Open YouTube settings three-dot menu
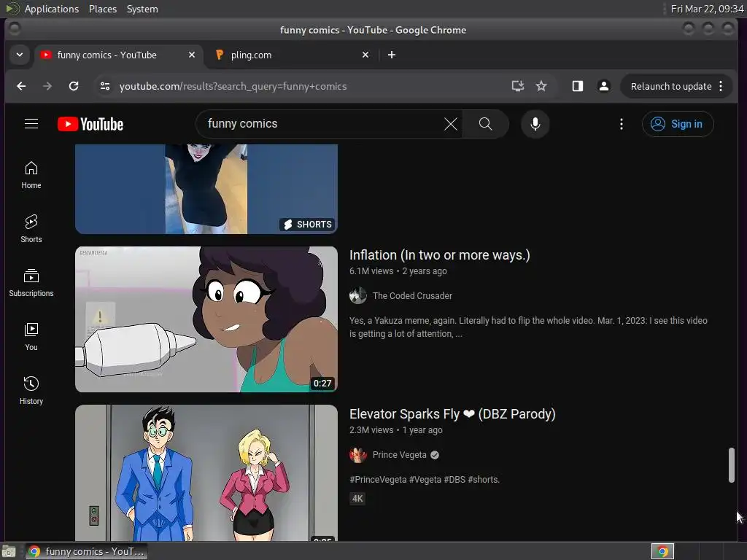Viewport: 747px width, 560px height. (622, 124)
